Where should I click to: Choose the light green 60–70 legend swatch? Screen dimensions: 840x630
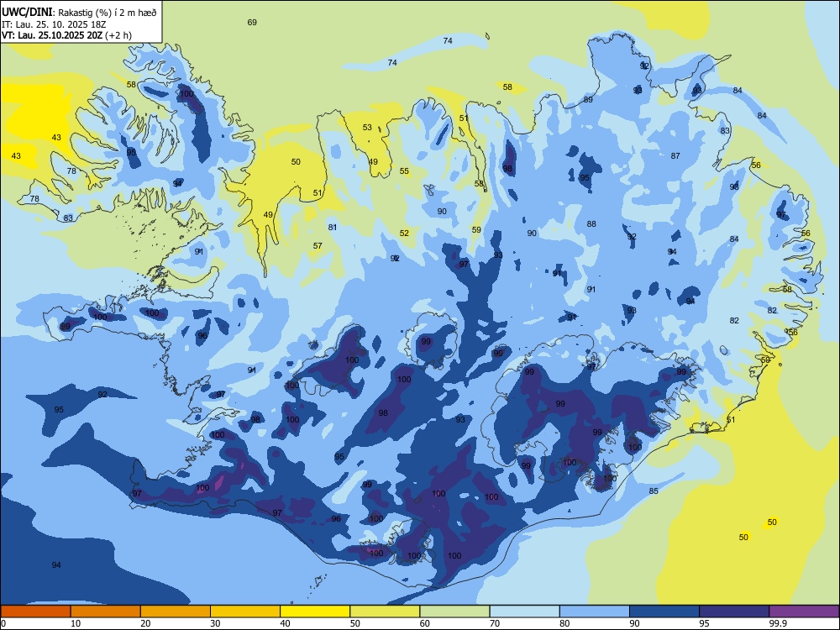(x=454, y=612)
